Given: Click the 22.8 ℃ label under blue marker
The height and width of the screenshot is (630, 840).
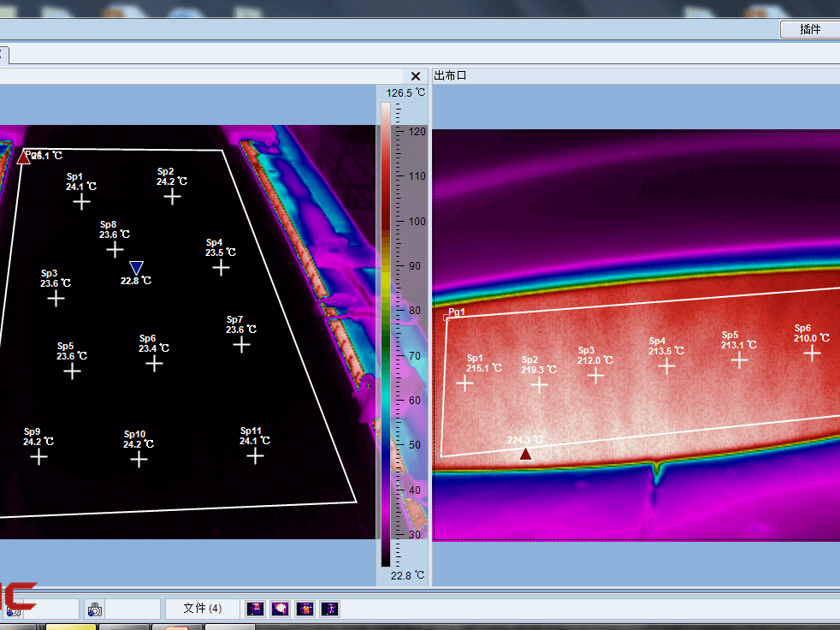Looking at the screenshot, I should [135, 281].
